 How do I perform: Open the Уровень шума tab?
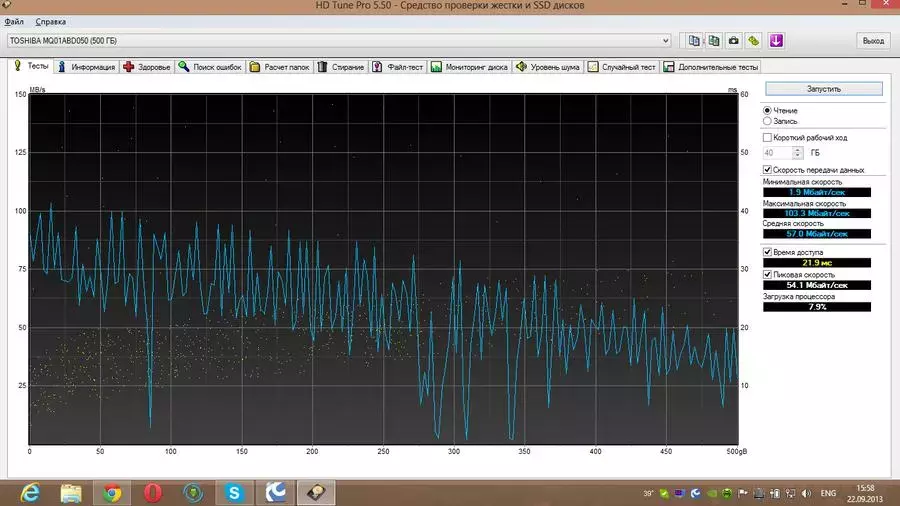(x=548, y=67)
